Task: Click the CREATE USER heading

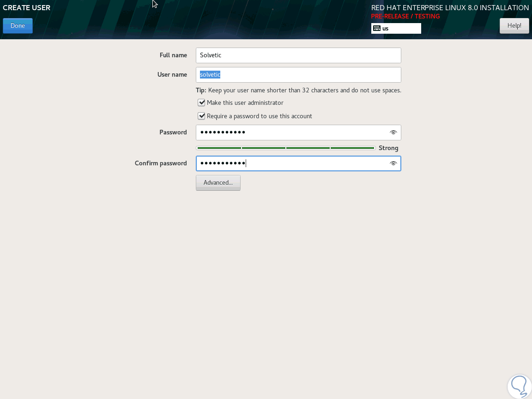Action: 26,7
